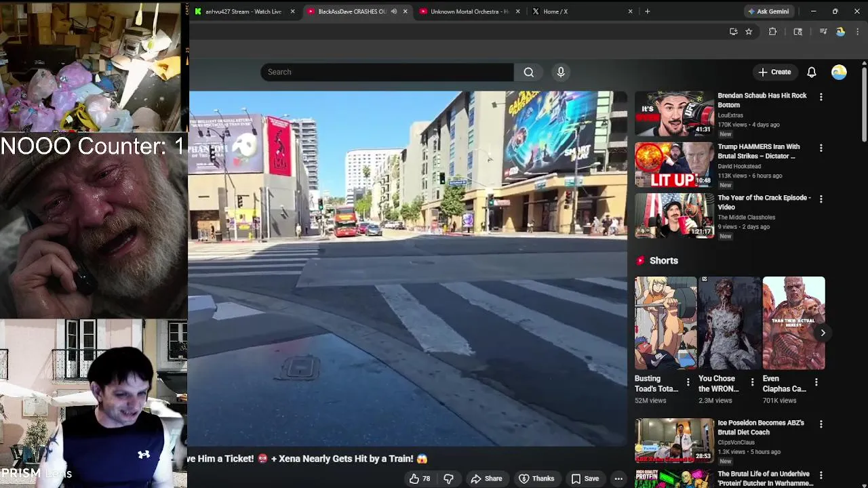Open menu for Trump HAMMERS Iran video

click(821, 148)
